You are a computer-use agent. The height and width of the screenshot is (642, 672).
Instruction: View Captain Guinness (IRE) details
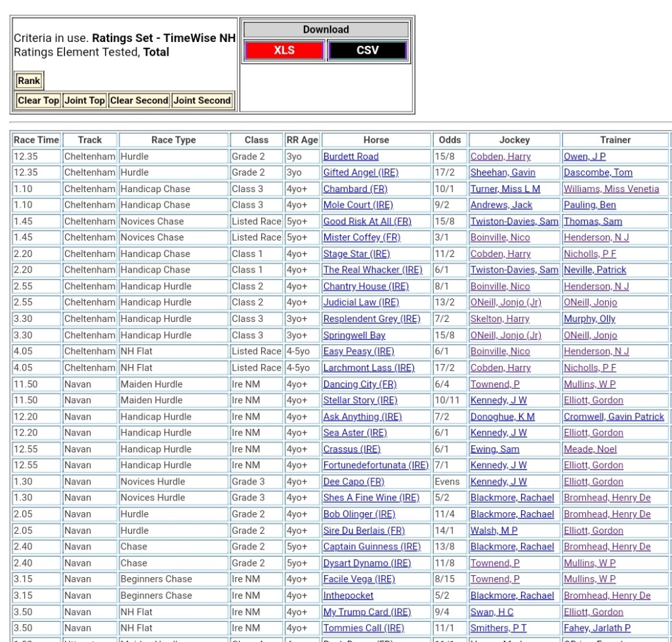tap(371, 547)
